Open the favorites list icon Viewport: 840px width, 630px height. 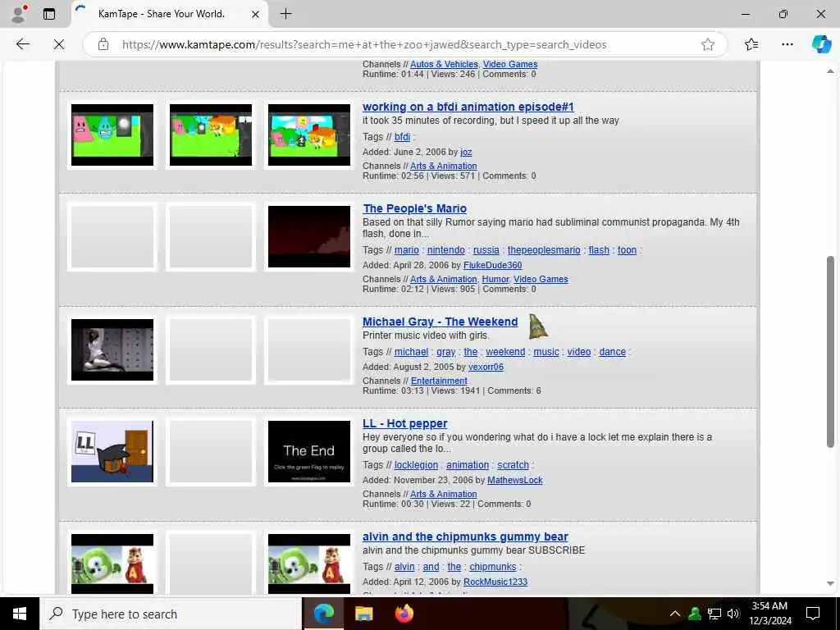(751, 44)
